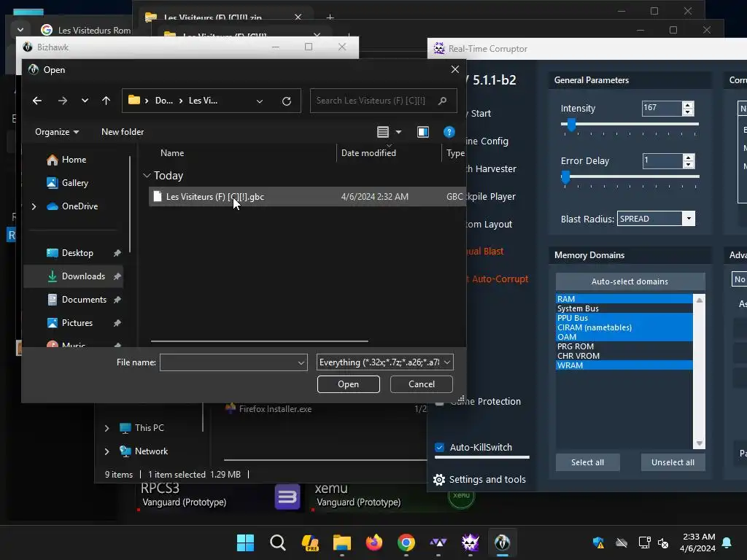Expand This PC in File Explorer
The height and width of the screenshot is (560, 747).
pos(107,428)
